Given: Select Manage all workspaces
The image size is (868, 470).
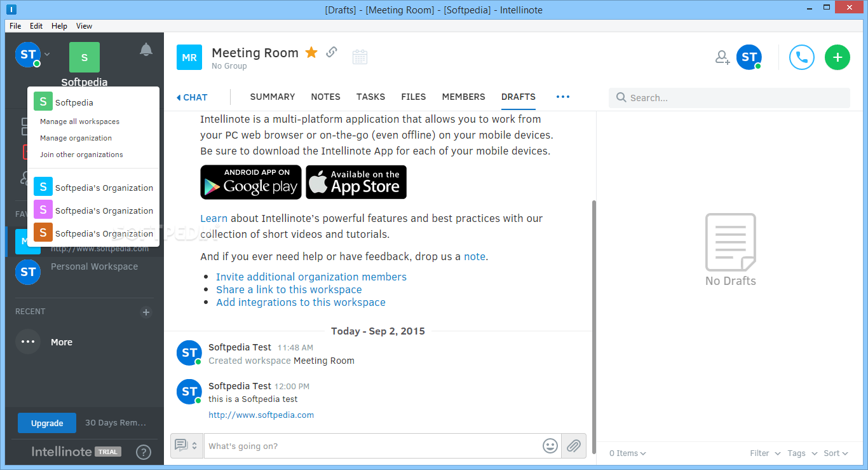Looking at the screenshot, I should click(x=79, y=121).
